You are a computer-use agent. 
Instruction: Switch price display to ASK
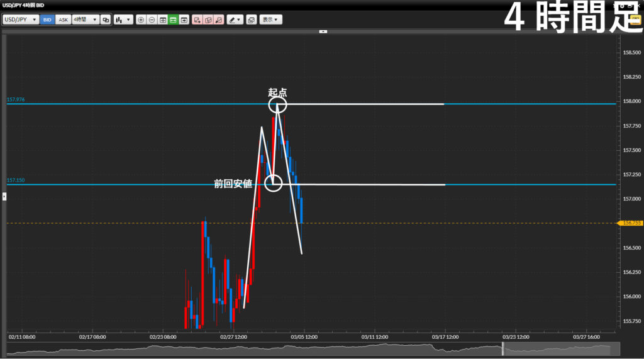coord(63,19)
